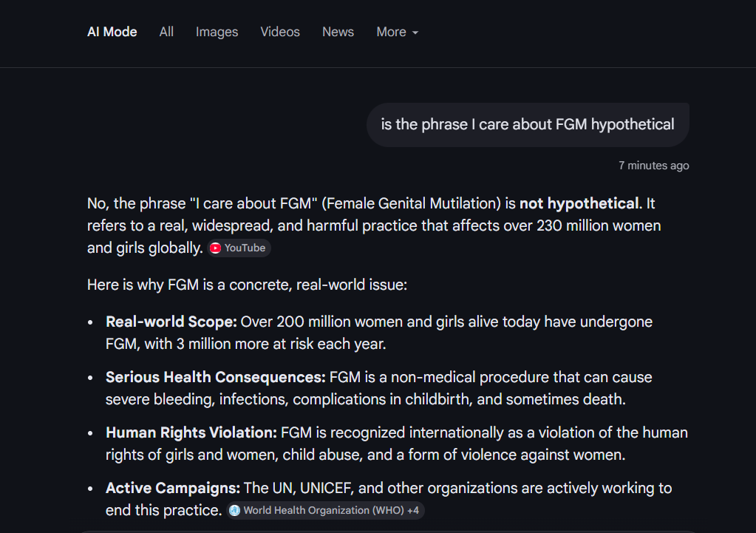
Task: Click the red YouTube play icon
Action: tap(216, 248)
